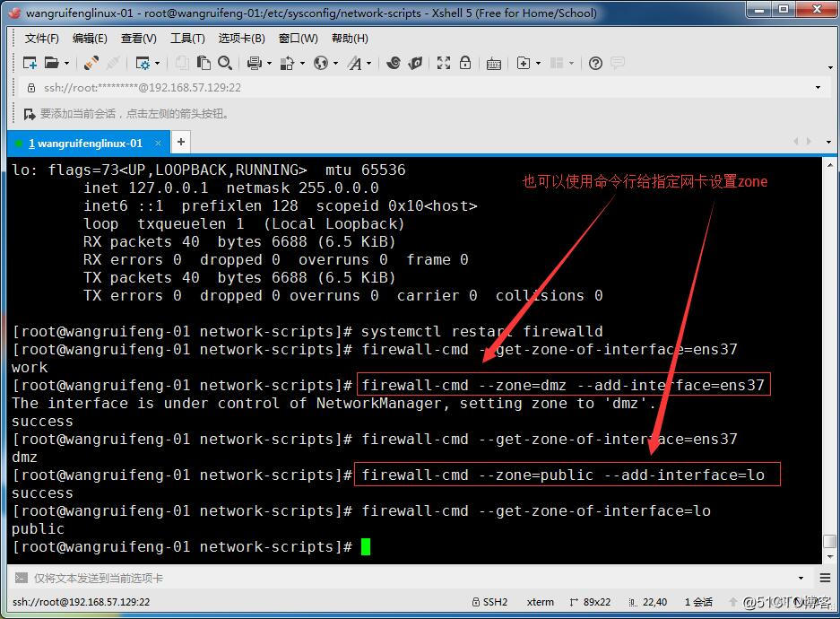Expand the new tab page dropdown arrow
Screen dimensions: 840x619
pyautogui.click(x=539, y=64)
